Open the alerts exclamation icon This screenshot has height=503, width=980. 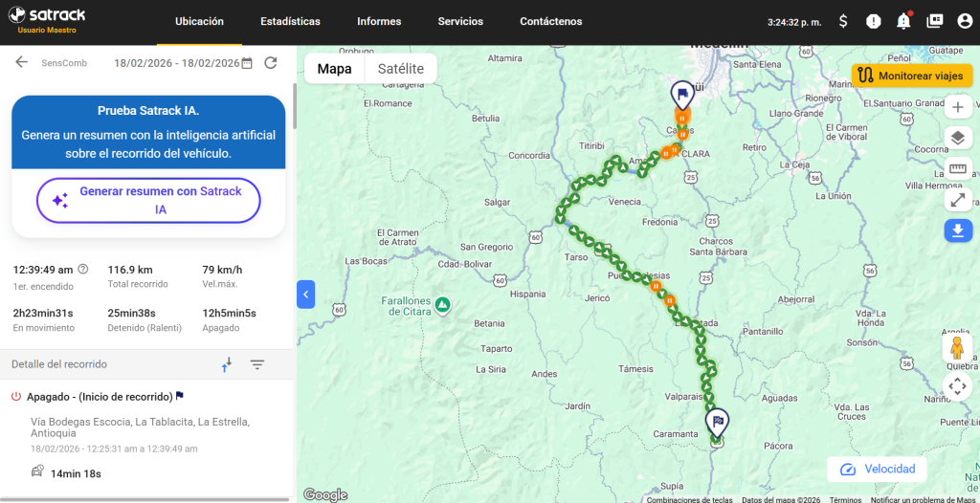873,21
